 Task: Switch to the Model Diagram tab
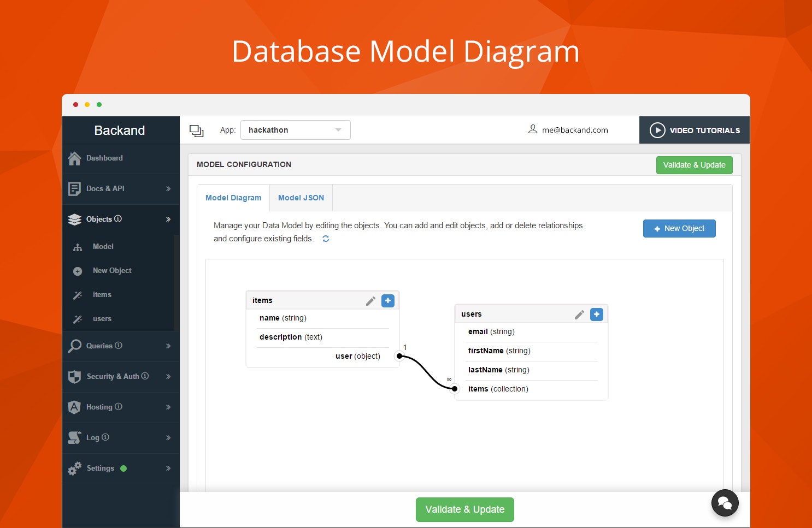click(233, 198)
